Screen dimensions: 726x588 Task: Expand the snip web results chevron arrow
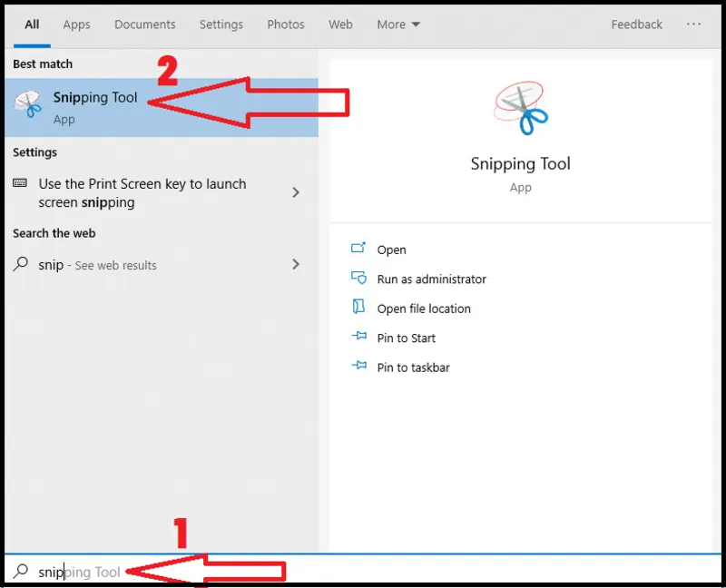click(296, 265)
